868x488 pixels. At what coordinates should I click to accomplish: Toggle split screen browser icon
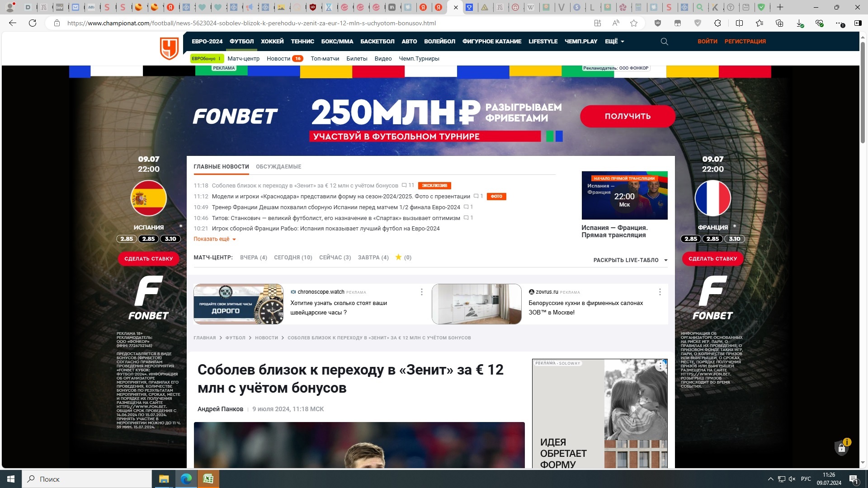tap(739, 23)
